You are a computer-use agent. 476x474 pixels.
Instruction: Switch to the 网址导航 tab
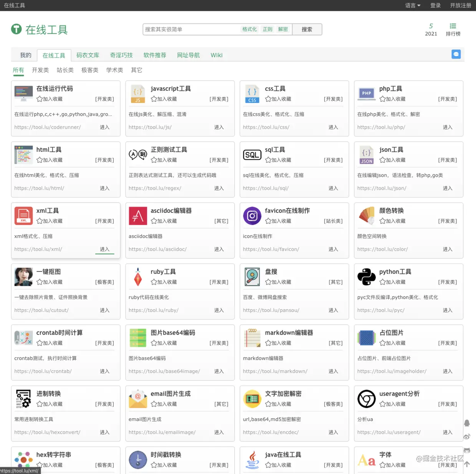point(188,55)
